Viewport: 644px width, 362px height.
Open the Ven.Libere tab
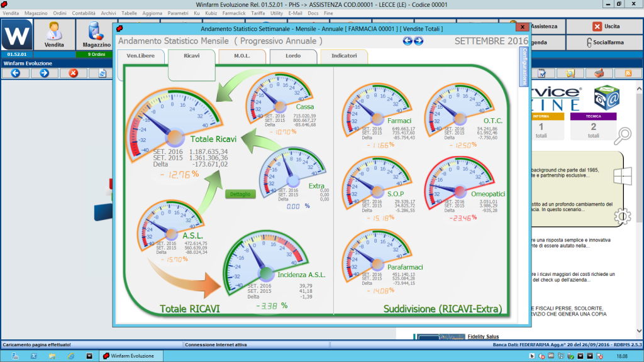[140, 56]
